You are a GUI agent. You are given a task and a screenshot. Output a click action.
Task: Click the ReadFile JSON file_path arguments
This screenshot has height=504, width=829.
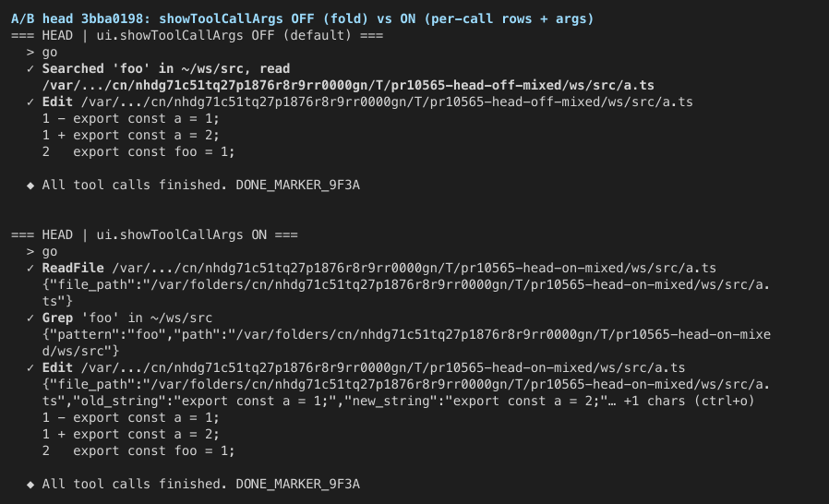pos(406,293)
